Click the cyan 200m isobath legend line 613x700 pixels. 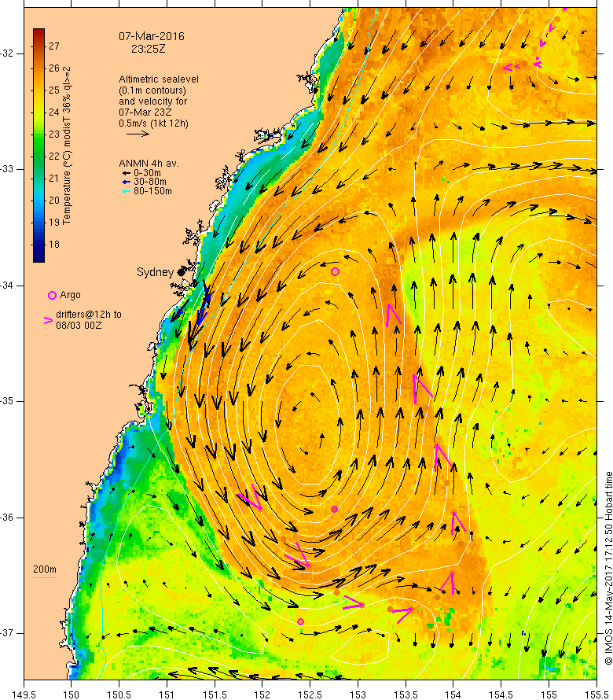click(45, 577)
